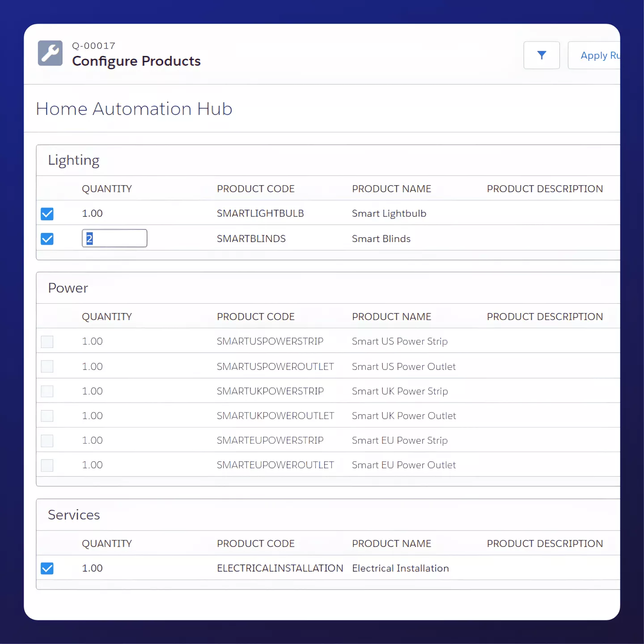Click the Home Automation Hub title
The width and height of the screenshot is (644, 644).
(x=134, y=109)
